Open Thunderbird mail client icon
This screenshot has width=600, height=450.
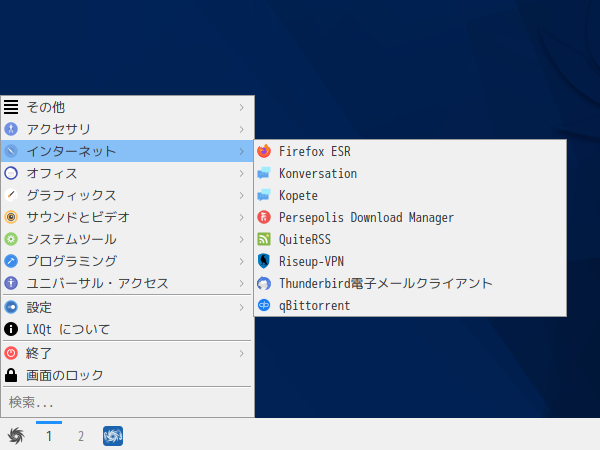(x=264, y=283)
